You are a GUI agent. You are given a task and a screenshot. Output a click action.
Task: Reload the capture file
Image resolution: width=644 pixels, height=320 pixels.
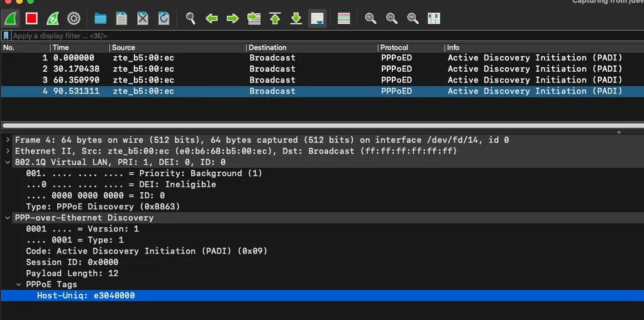point(164,18)
